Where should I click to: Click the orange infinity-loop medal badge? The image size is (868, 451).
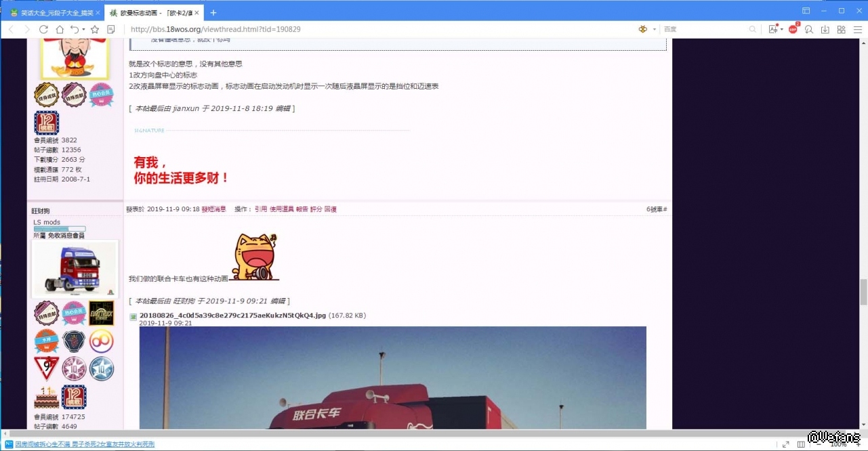point(102,341)
